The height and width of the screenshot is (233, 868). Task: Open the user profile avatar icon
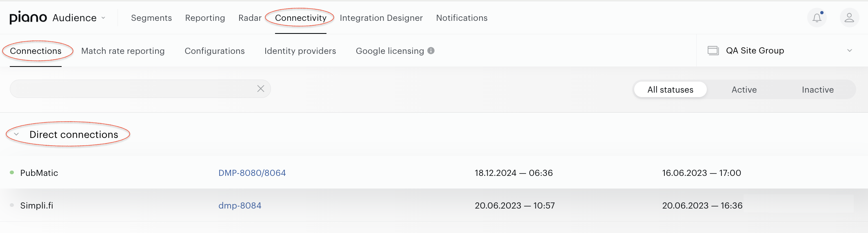[849, 18]
